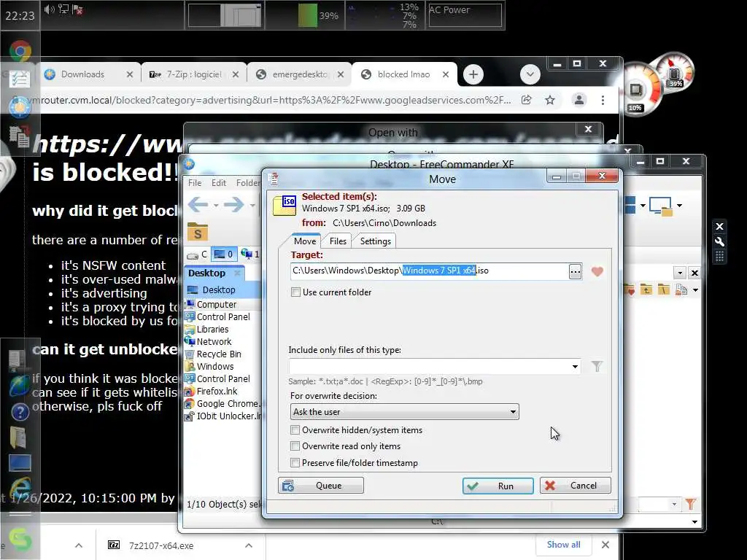Click the Back arrow in FreeCommander toolbar

point(198,205)
